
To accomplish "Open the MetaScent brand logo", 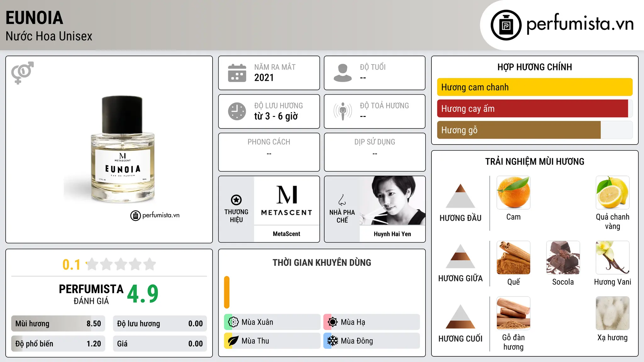I will (x=286, y=200).
